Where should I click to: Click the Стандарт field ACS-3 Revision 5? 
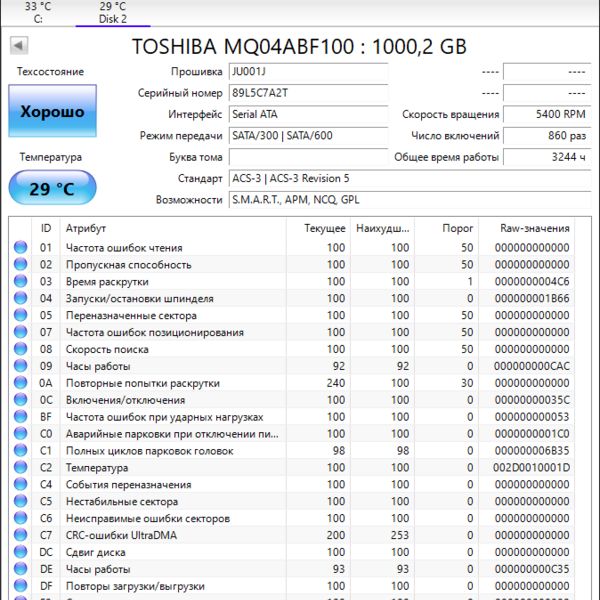(x=410, y=179)
